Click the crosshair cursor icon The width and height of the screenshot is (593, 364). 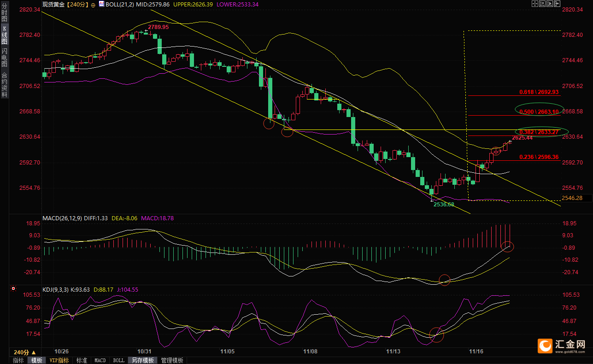coord(535,4)
